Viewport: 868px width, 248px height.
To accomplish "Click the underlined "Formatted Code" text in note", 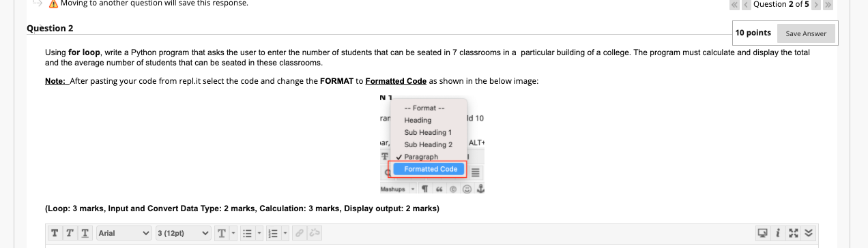I will [x=396, y=81].
